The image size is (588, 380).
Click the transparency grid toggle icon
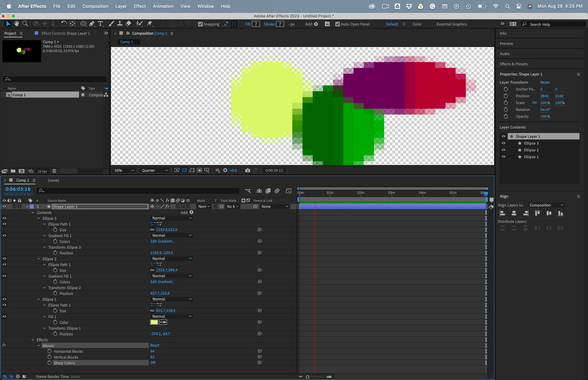tap(184, 170)
